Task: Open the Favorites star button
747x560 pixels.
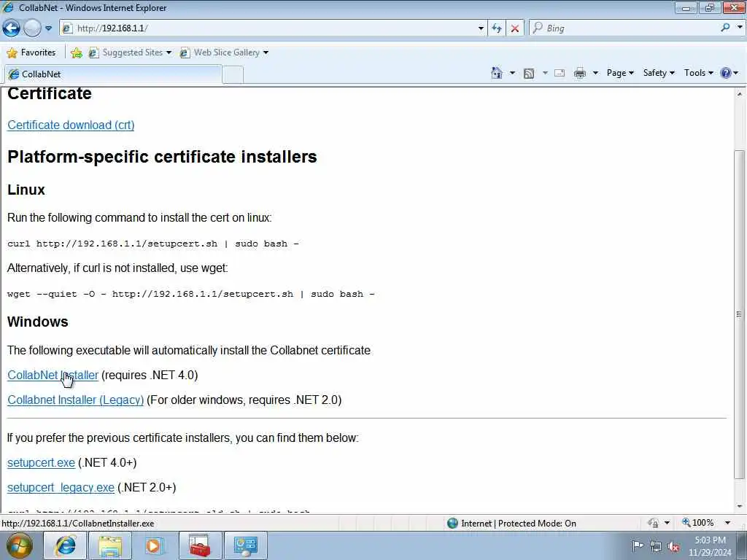Action: click(x=31, y=52)
